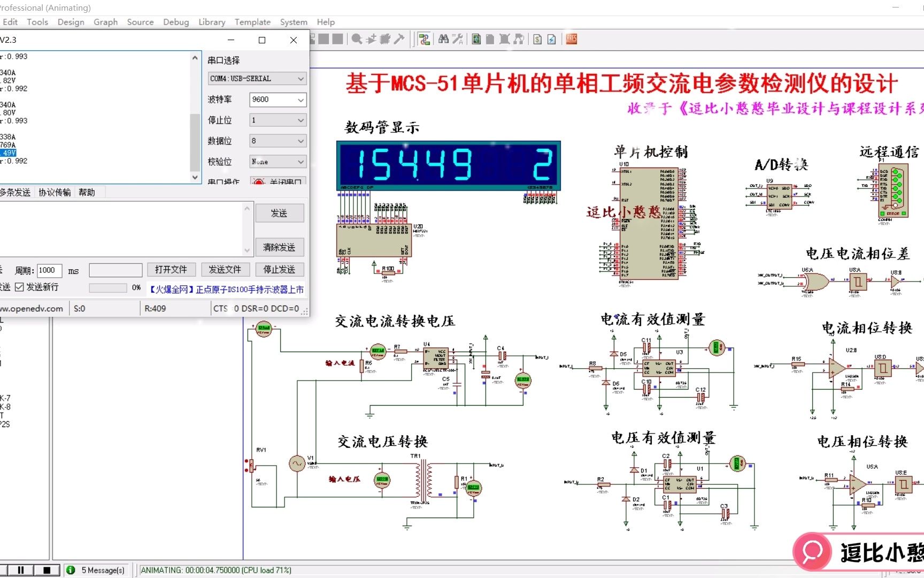The width and height of the screenshot is (924, 578).
Task: Run the electrical rule check icon
Action: [x=551, y=39]
